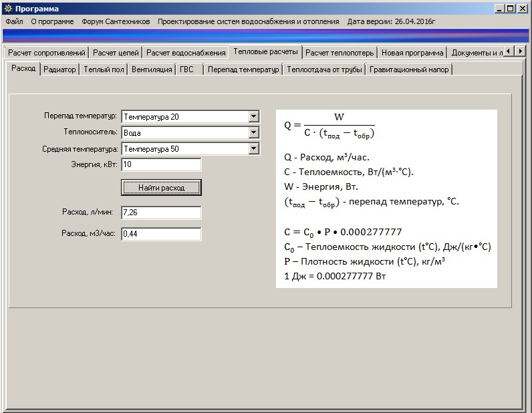Open the Форум Сантехников menu item

(x=116, y=21)
